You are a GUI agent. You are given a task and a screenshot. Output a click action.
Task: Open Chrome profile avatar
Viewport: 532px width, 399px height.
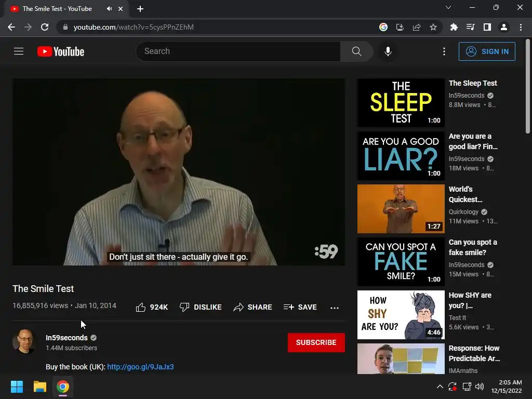504,27
